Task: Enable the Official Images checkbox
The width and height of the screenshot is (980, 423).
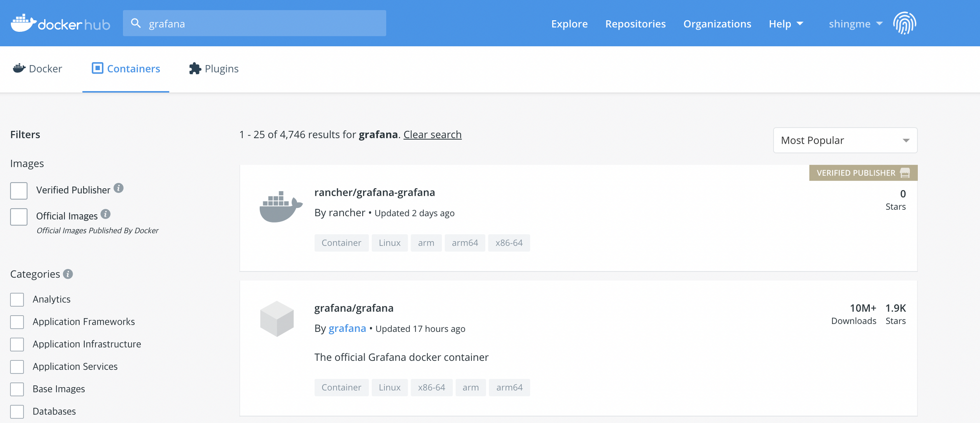Action: (19, 217)
